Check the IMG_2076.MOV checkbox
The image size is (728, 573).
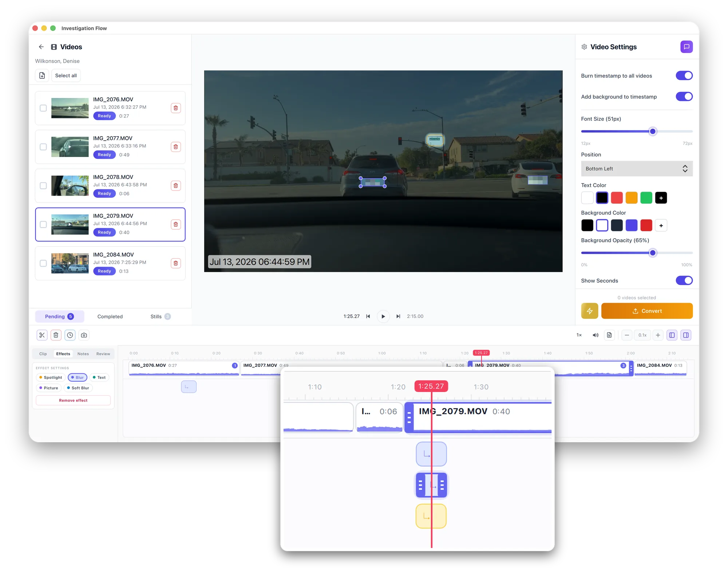tap(43, 108)
